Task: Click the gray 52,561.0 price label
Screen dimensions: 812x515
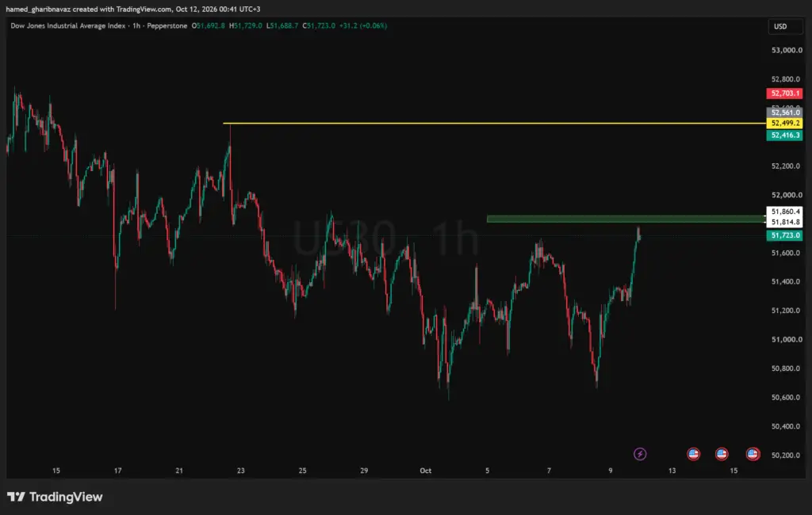Action: (x=784, y=113)
